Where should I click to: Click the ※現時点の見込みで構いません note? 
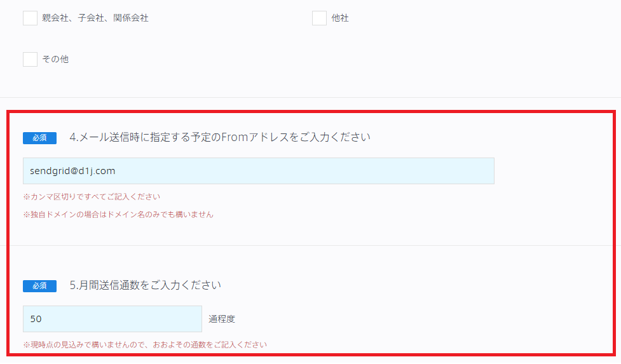[x=145, y=344]
